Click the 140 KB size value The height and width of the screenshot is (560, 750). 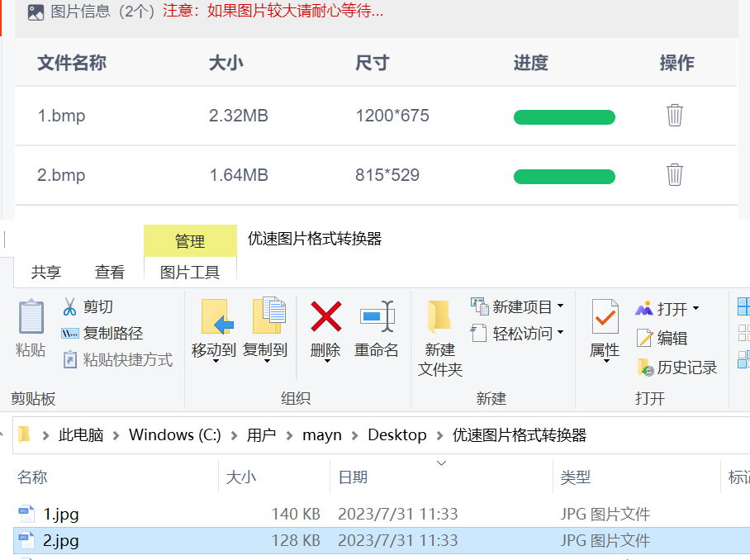tap(296, 514)
